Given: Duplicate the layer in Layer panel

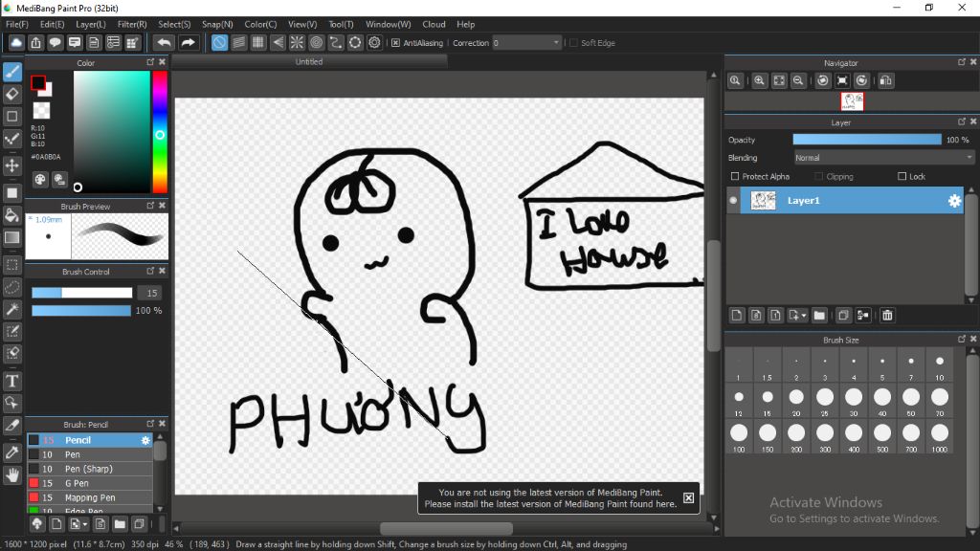Looking at the screenshot, I should tap(843, 316).
